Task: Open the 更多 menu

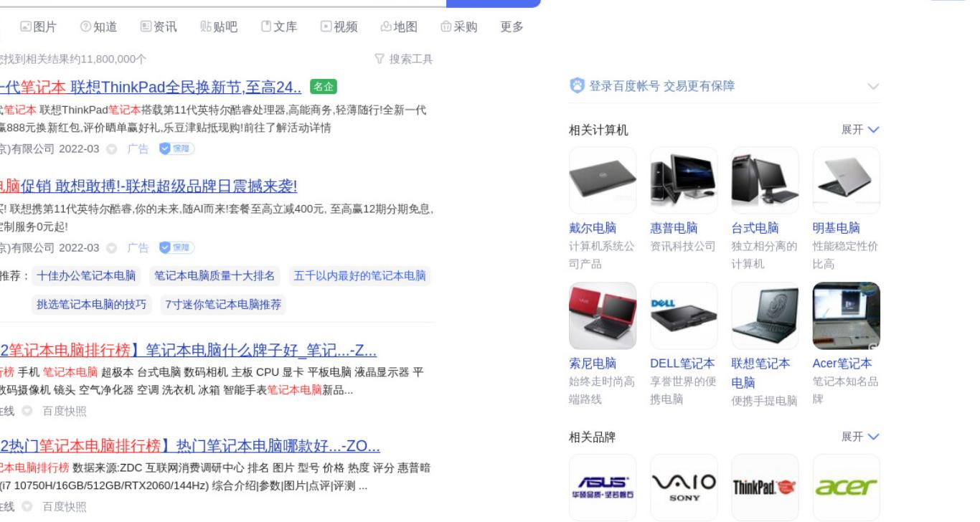Action: (512, 27)
